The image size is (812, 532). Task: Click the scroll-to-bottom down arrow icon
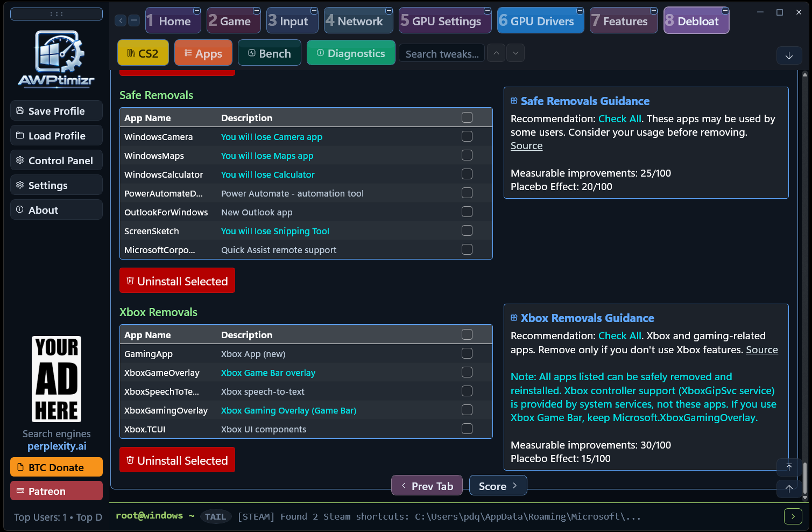tap(789, 55)
